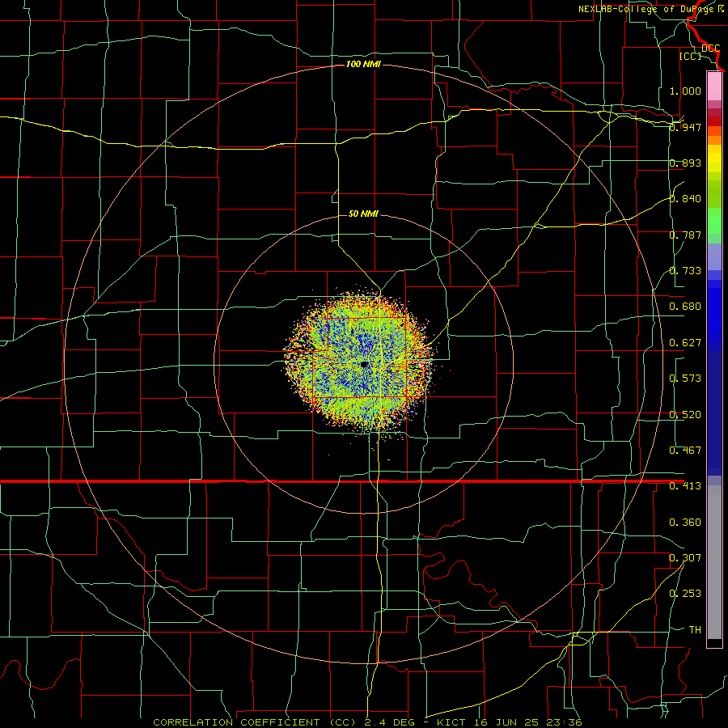Click the 2.4 DEG elevation angle text
The width and height of the screenshot is (728, 728).
[391, 722]
